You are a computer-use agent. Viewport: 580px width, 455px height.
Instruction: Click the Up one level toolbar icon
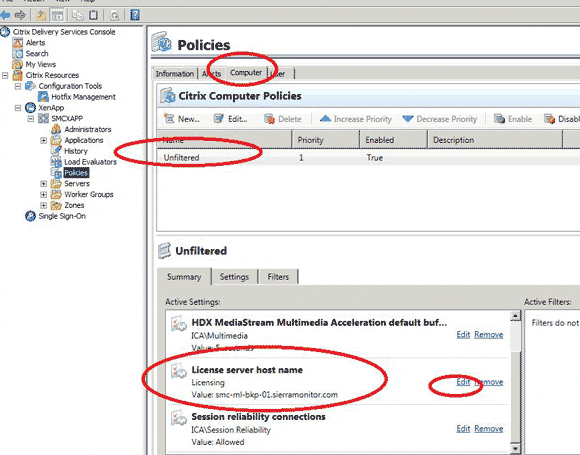point(41,15)
